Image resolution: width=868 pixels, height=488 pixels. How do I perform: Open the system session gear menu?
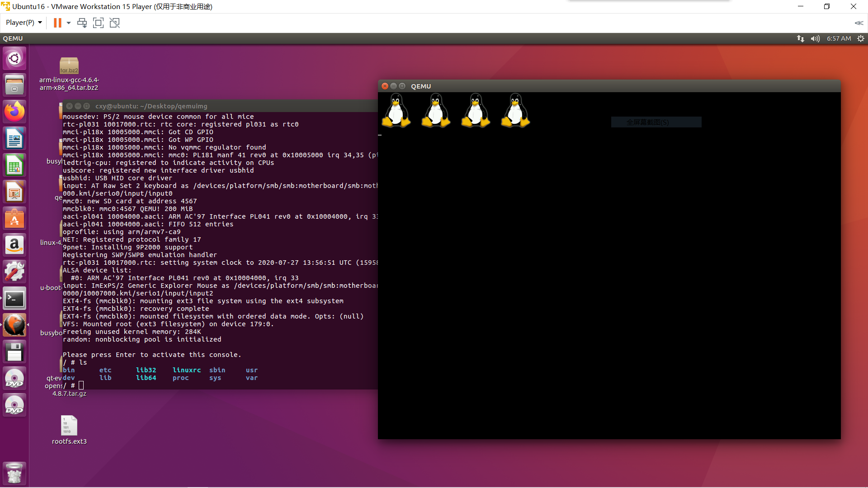click(861, 38)
